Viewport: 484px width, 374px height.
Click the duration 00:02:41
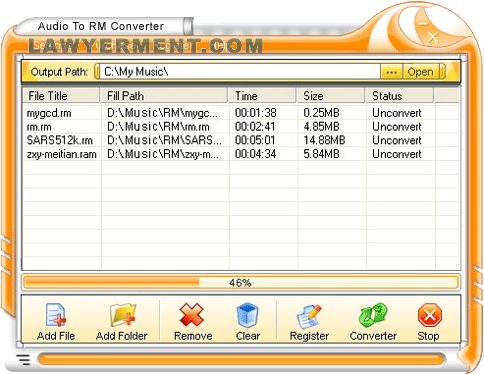tap(255, 127)
